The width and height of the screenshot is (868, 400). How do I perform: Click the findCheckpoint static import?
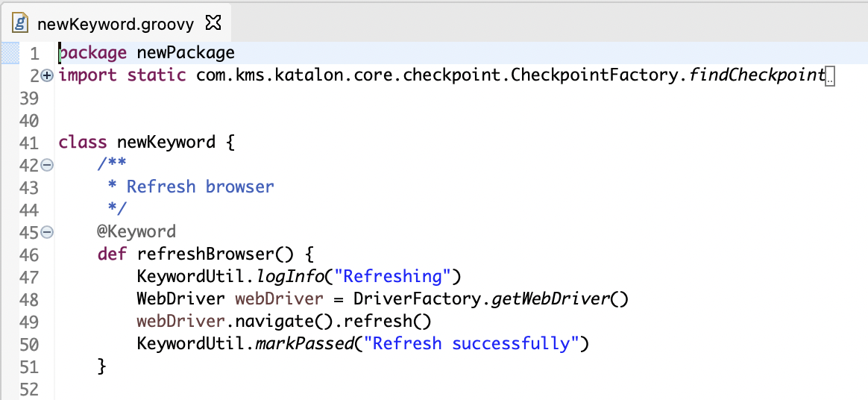(757, 75)
